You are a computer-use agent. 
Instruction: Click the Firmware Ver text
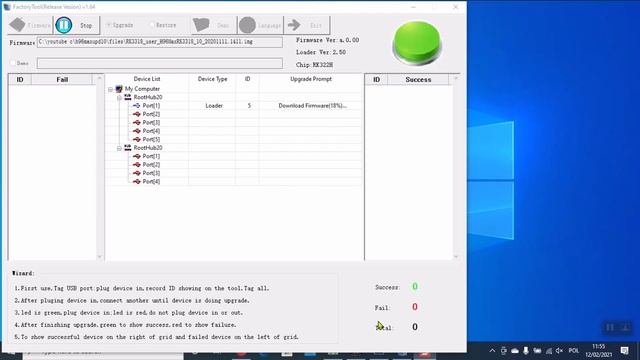[x=327, y=40]
